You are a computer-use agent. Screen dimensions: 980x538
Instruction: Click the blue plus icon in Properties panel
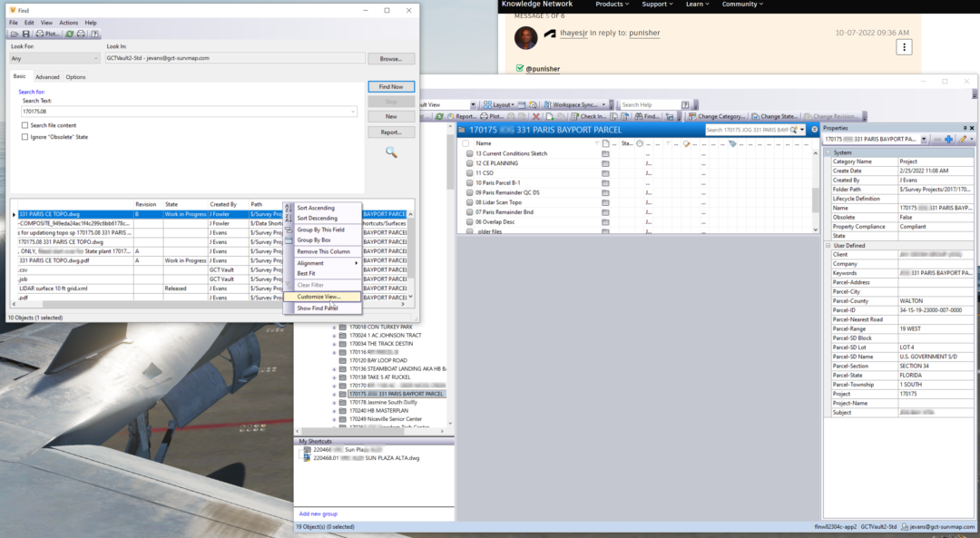coord(948,139)
